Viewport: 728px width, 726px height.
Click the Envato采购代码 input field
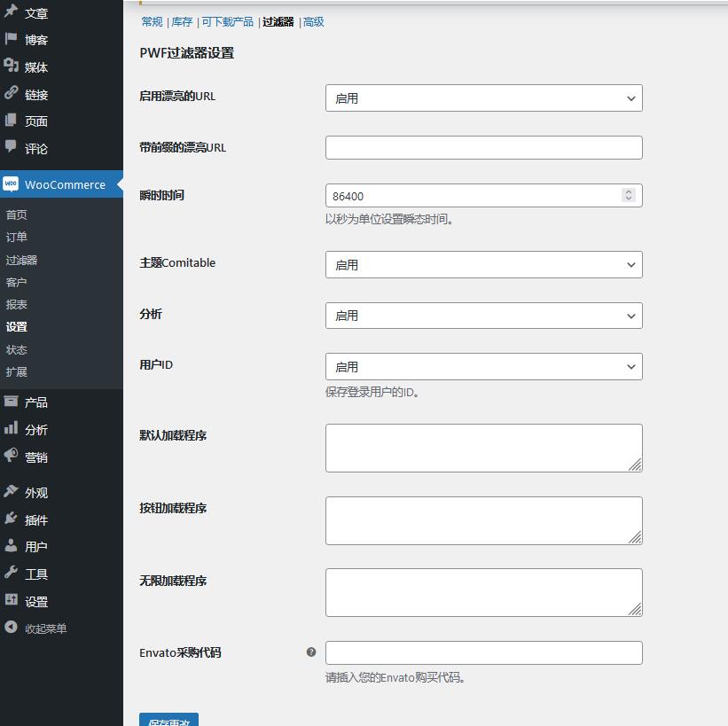(x=484, y=652)
